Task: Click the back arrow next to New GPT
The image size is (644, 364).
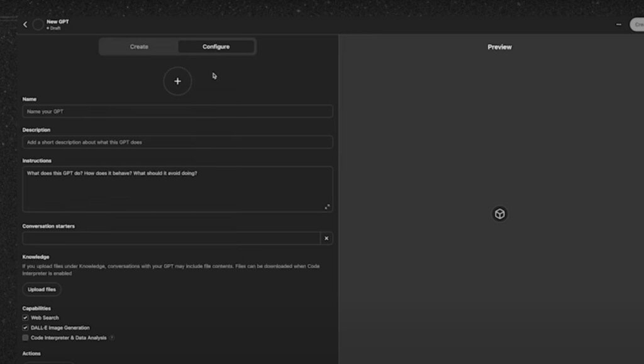Action: pyautogui.click(x=25, y=25)
